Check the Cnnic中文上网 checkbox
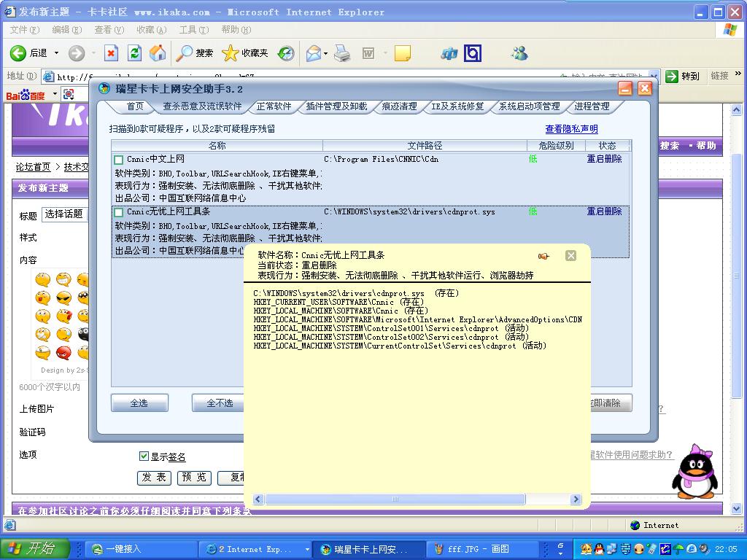This screenshot has width=747, height=560. click(x=119, y=160)
